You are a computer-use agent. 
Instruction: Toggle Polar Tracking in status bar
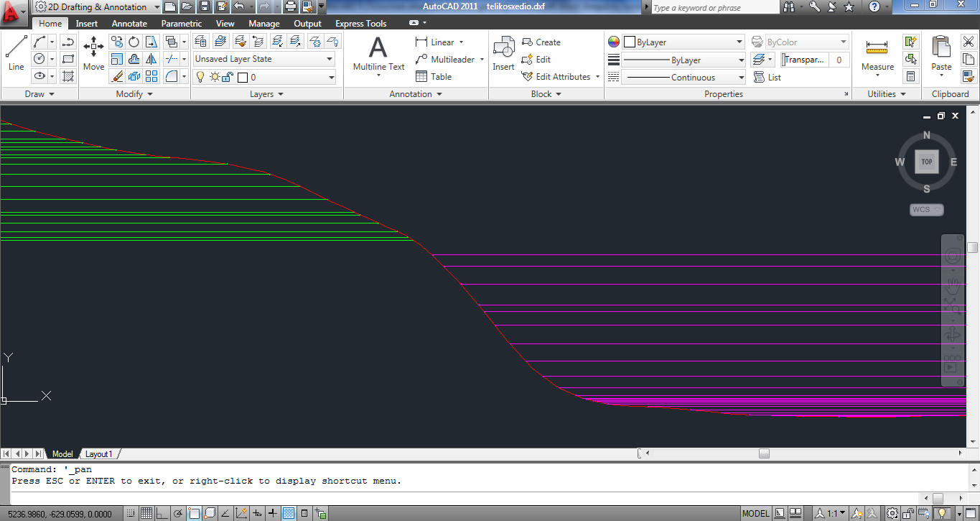click(178, 513)
